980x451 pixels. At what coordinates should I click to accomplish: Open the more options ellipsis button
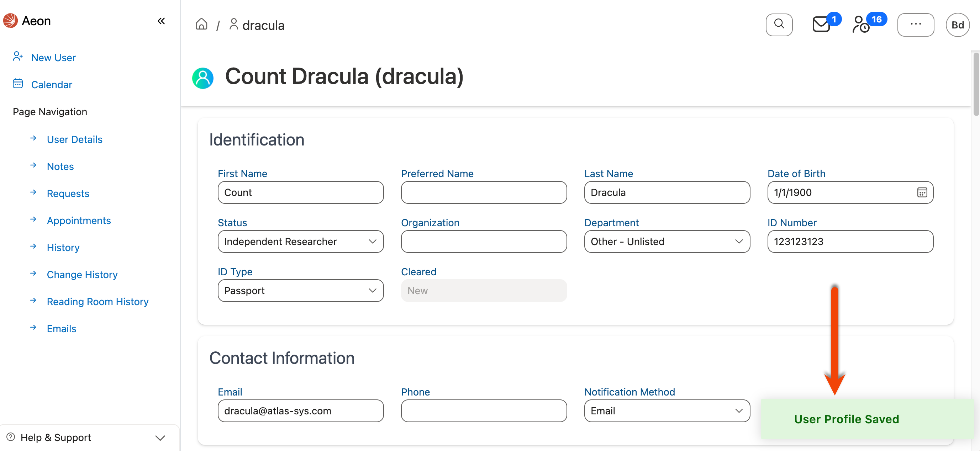click(x=915, y=25)
